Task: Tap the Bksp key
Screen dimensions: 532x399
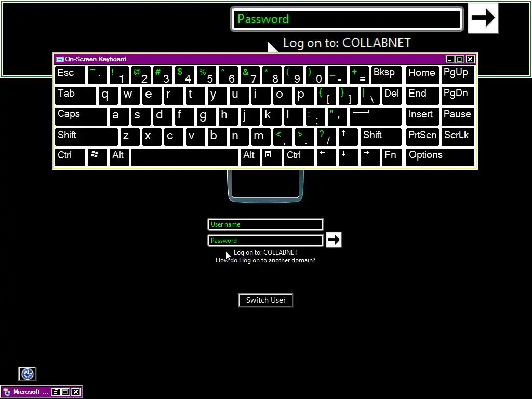Action: click(387, 75)
